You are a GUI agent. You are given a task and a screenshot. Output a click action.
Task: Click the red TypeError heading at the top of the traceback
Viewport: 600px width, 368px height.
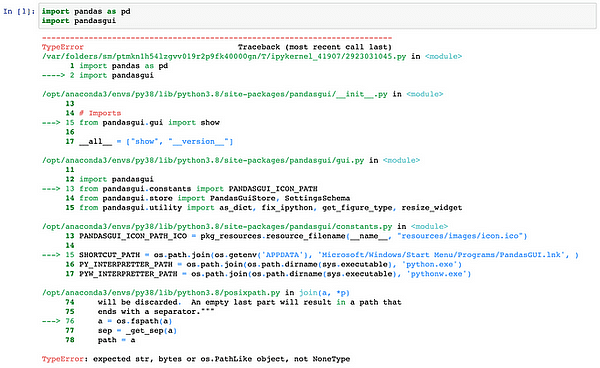(x=62, y=47)
